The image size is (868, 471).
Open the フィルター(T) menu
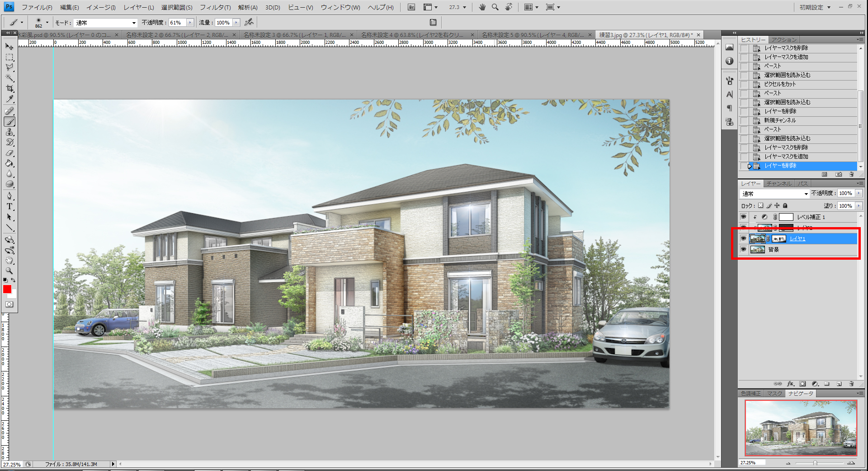(x=215, y=7)
